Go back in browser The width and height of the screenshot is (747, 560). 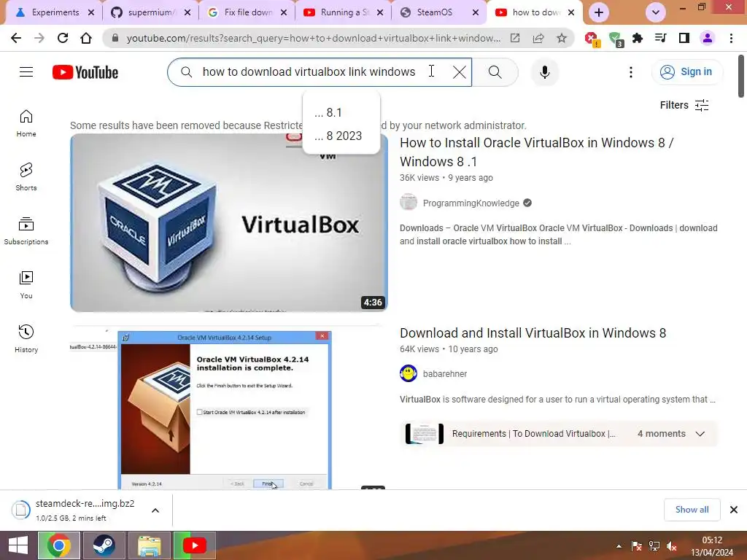(x=16, y=38)
